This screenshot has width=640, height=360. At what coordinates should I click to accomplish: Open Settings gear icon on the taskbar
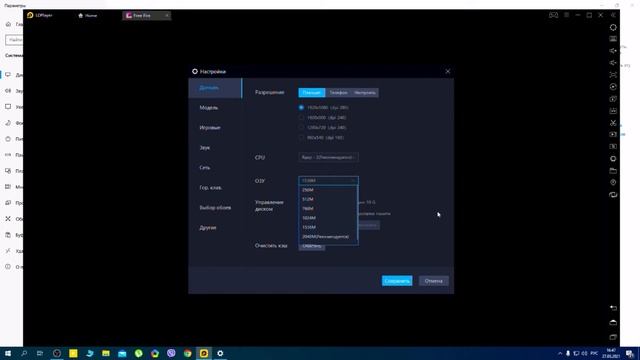pyautogui.click(x=220, y=353)
